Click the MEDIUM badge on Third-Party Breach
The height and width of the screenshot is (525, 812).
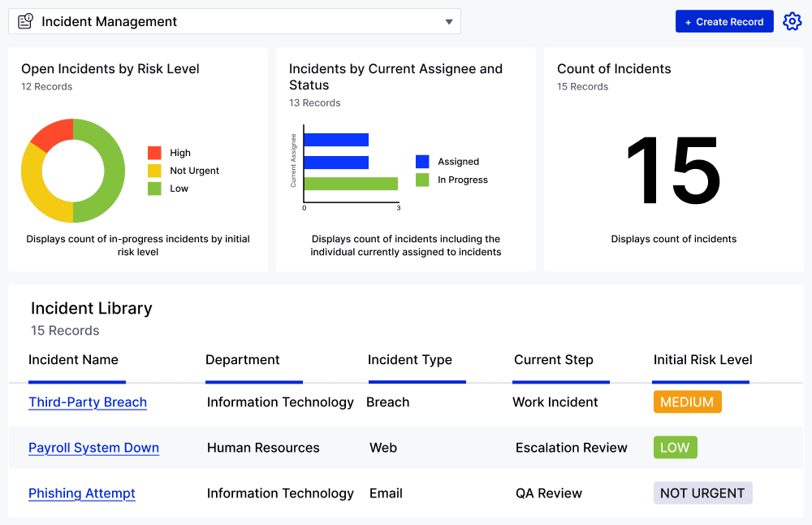[x=687, y=401]
